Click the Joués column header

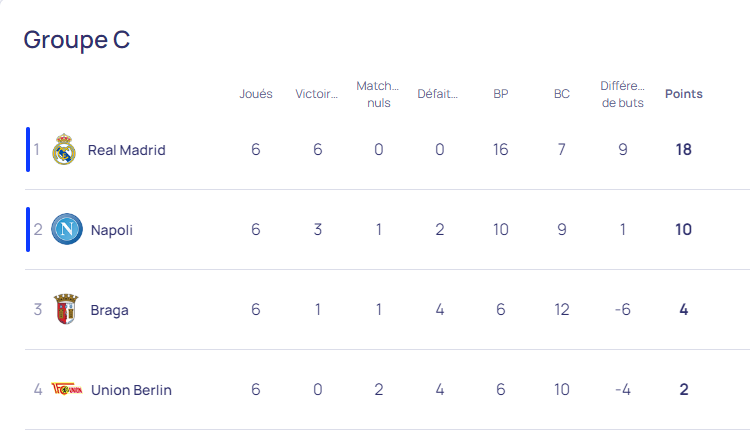pos(256,94)
